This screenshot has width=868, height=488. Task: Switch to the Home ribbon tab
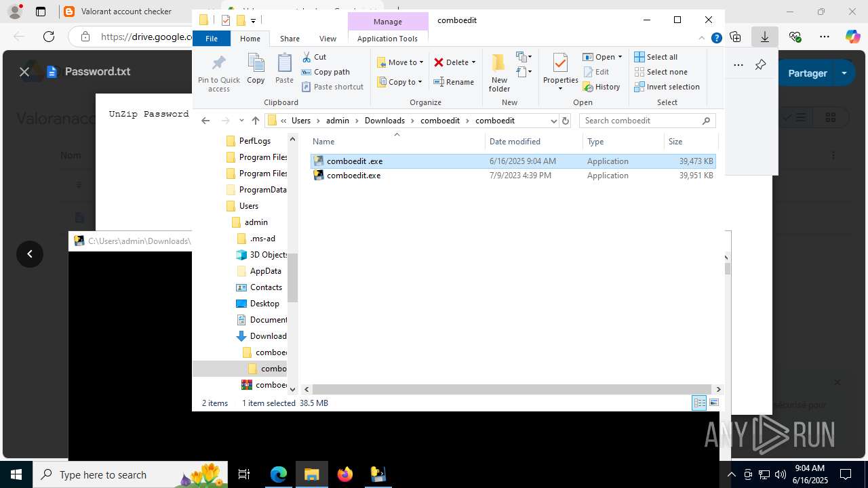pos(250,39)
